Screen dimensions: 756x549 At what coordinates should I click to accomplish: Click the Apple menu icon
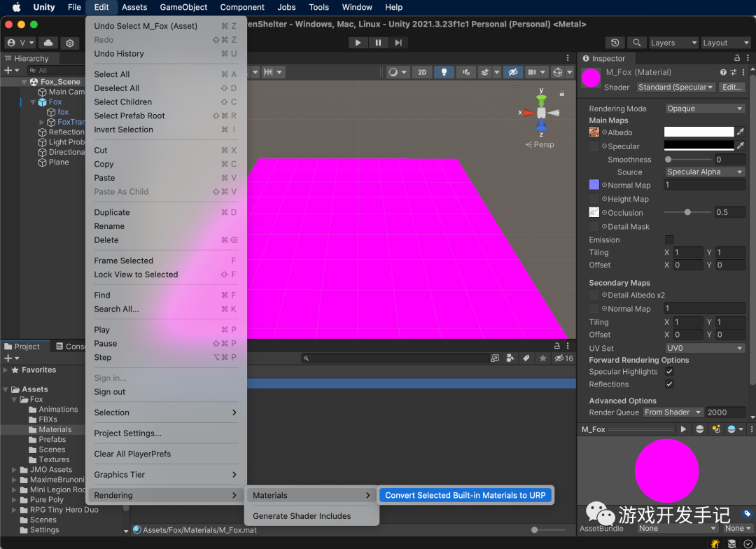coord(16,7)
